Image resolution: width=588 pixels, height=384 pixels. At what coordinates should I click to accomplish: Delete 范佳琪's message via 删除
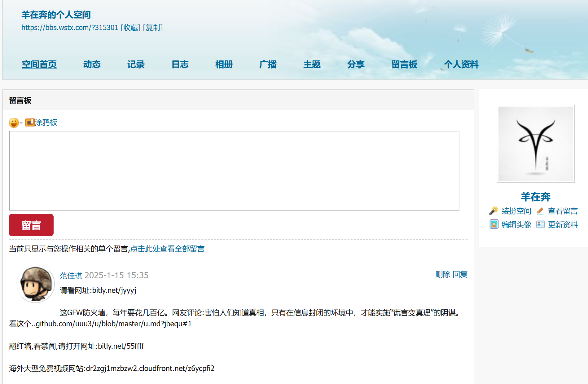tap(442, 274)
